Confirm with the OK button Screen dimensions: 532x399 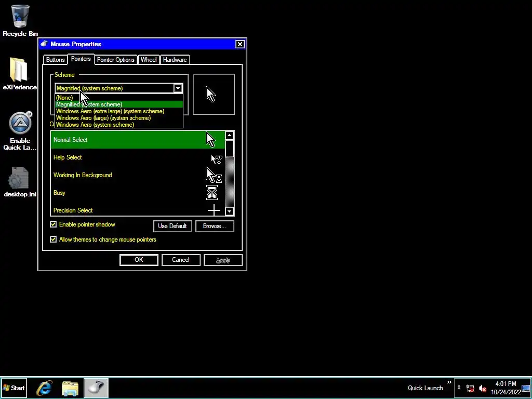139,260
